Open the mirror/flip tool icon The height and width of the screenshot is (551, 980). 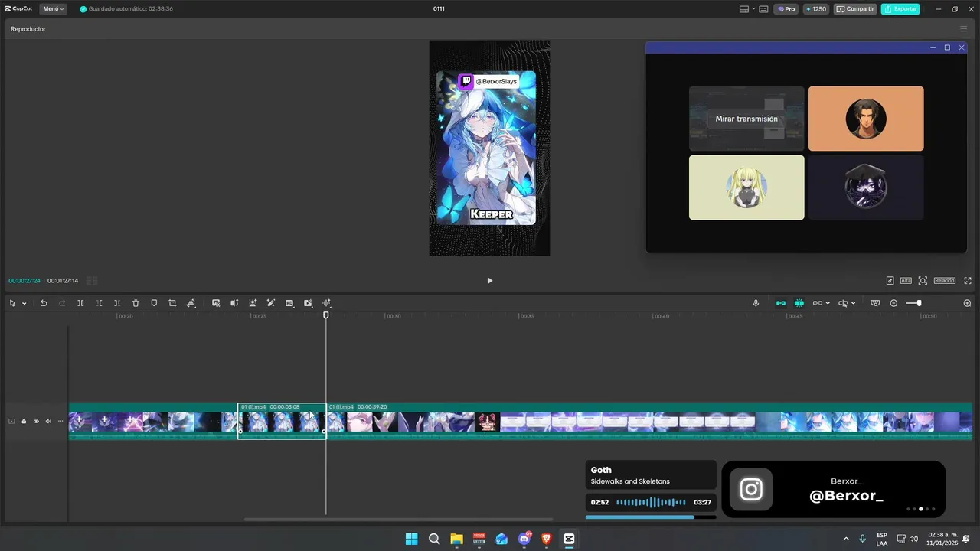(191, 303)
